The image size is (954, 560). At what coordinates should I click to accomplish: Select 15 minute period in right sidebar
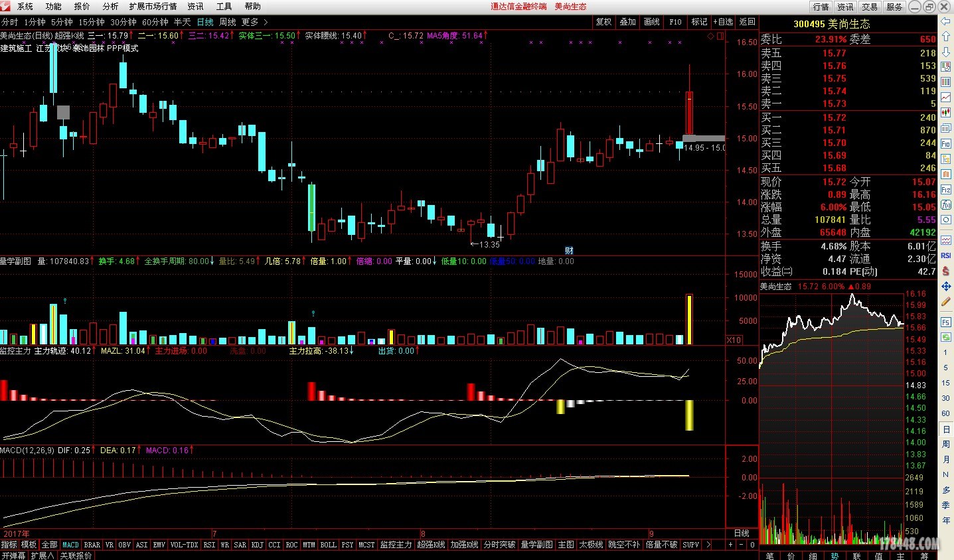pos(946,383)
